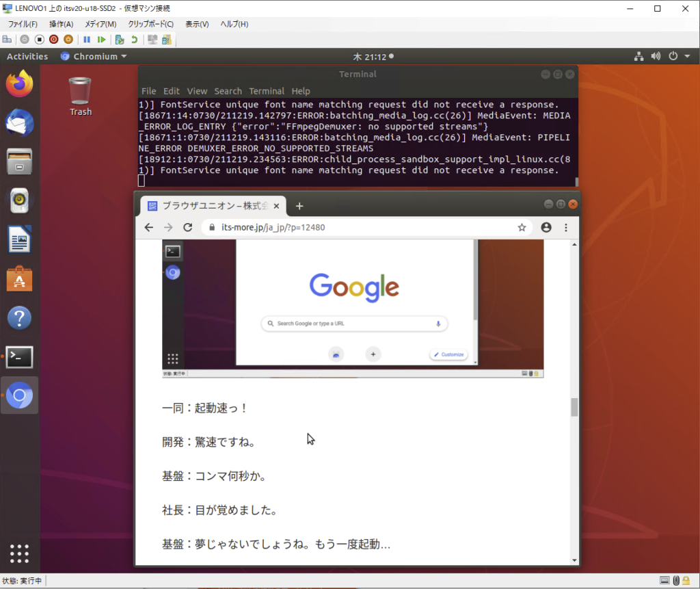Bookmark this page with the star icon
700x589 pixels.
pyautogui.click(x=522, y=228)
